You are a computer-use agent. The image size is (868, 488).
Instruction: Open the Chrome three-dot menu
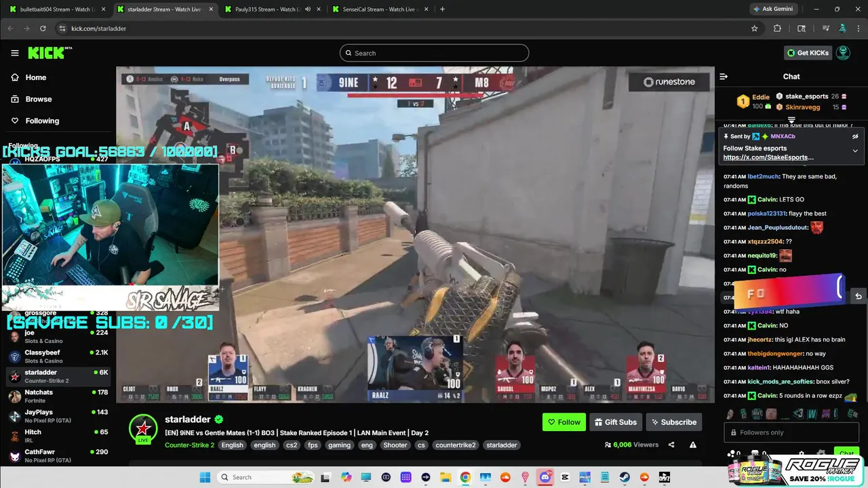click(858, 28)
